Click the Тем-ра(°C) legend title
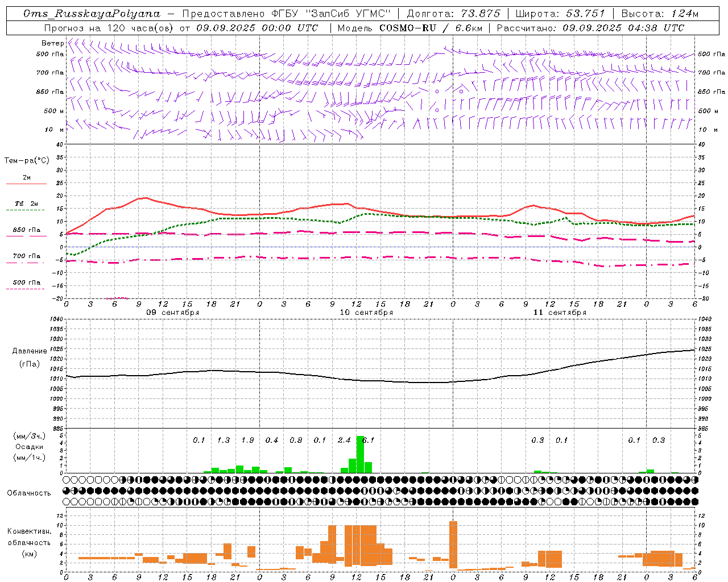Viewport: 728px width, 582px height. click(x=27, y=161)
